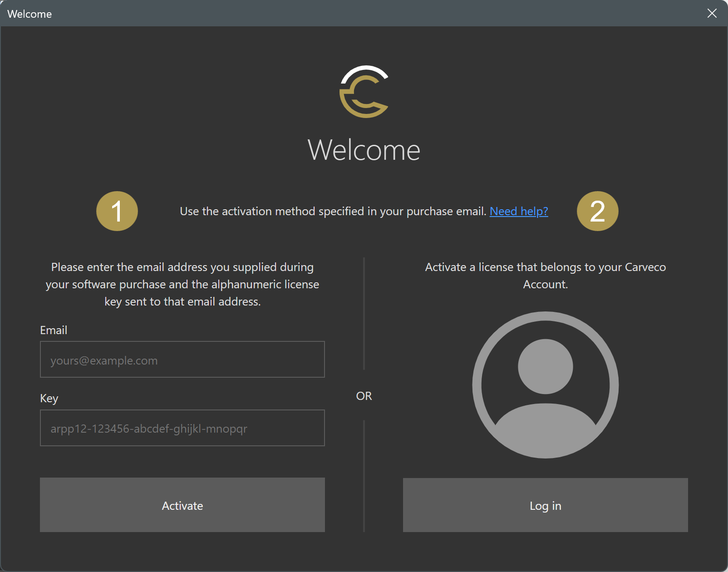Open the Need help? link
This screenshot has width=728, height=572.
(x=519, y=211)
